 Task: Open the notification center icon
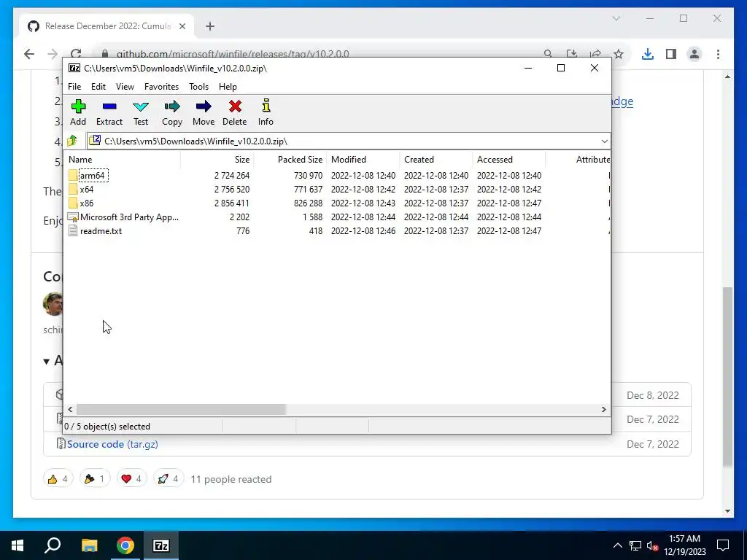(x=723, y=545)
